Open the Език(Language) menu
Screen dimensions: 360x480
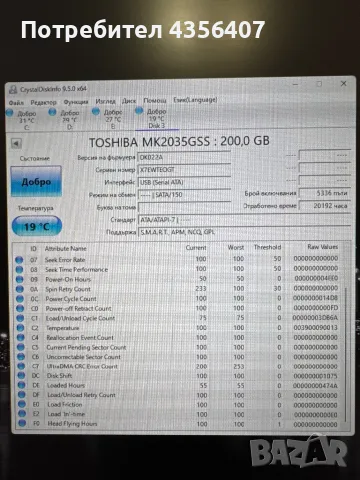tap(195, 100)
